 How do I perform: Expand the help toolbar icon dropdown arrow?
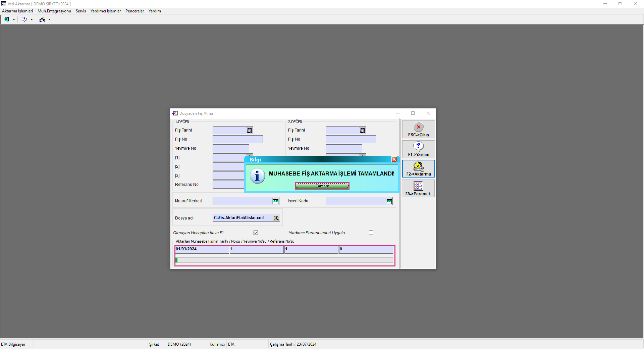coord(32,20)
